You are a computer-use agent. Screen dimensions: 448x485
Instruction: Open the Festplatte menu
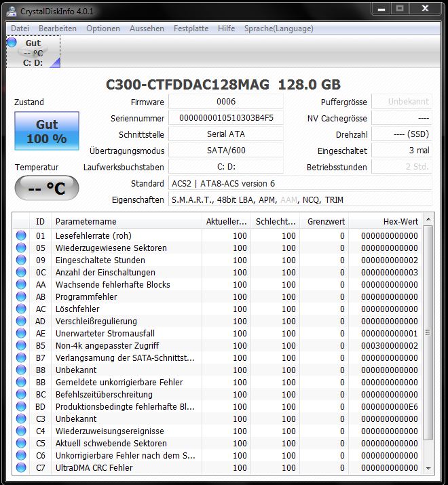tap(191, 28)
